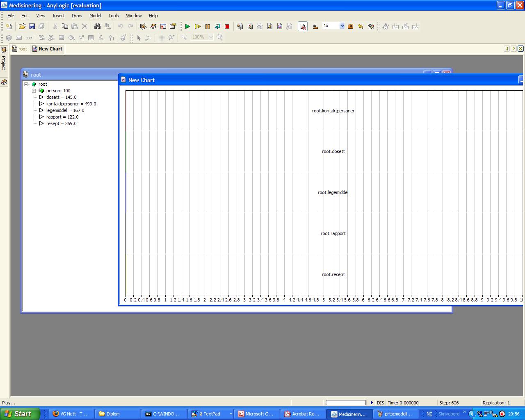Screen dimensions: 525x420
Task: Click the red Stop model button
Action: 227,26
